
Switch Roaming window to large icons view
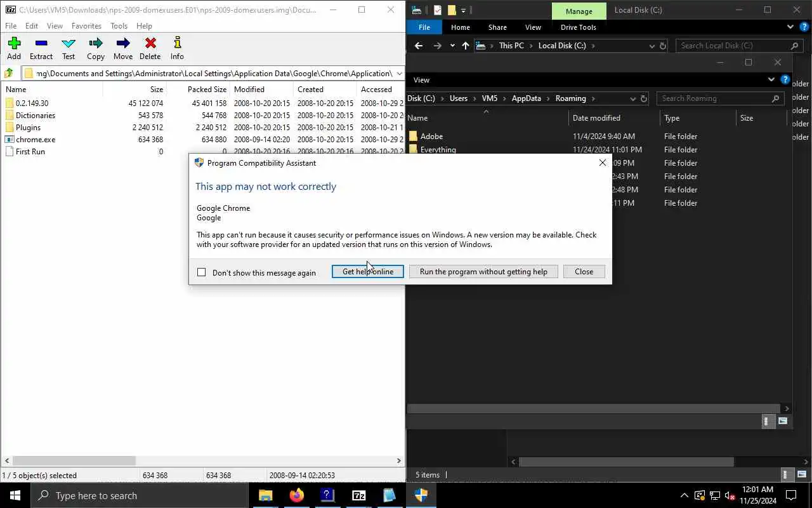783,421
